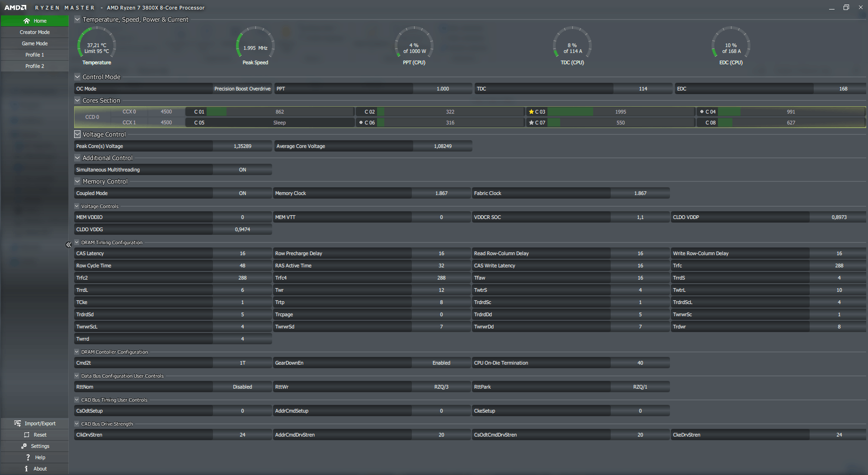Click the About info icon
The image size is (868, 475).
tap(26, 469)
